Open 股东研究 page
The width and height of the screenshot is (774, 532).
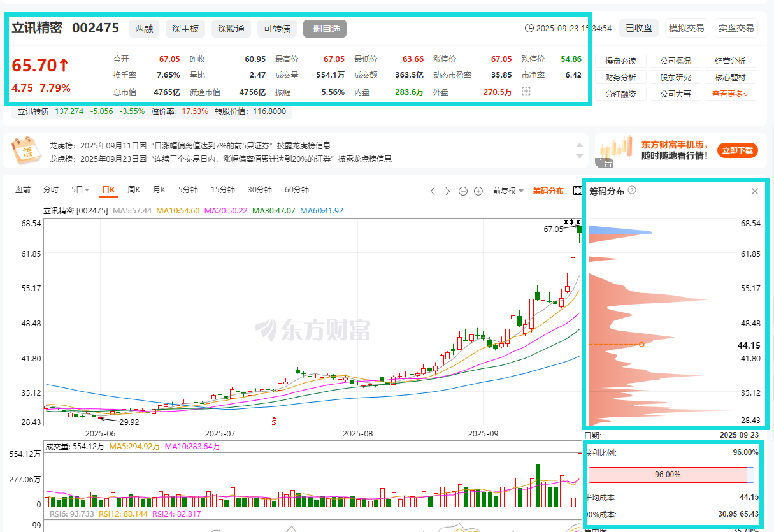tap(675, 78)
